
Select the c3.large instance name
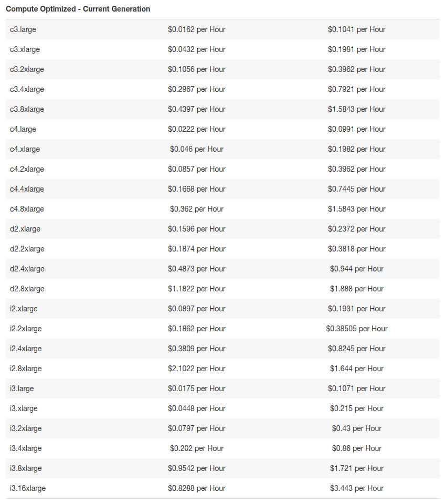(x=23, y=29)
